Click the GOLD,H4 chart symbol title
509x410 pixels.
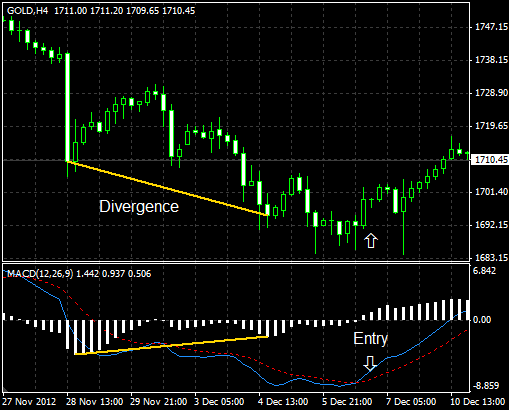(x=27, y=11)
